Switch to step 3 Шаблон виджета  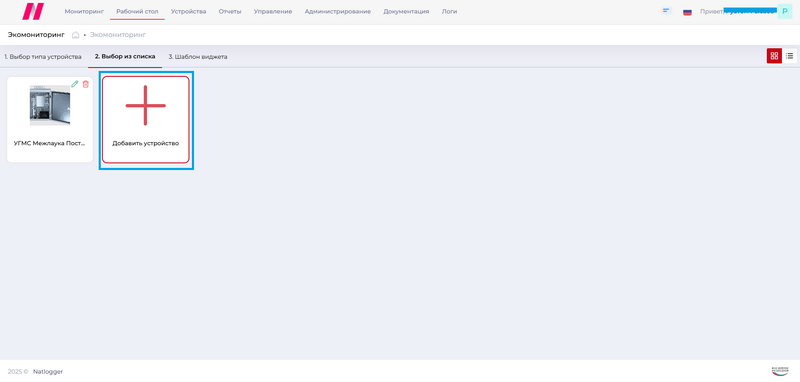pyautogui.click(x=198, y=57)
